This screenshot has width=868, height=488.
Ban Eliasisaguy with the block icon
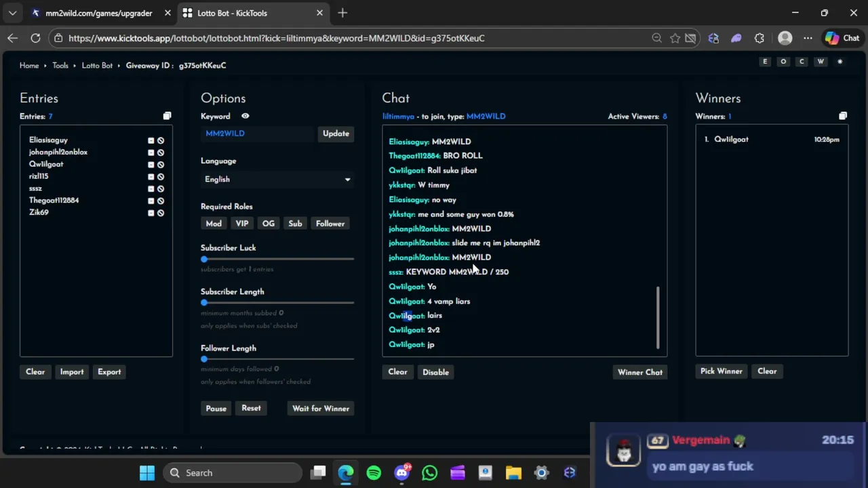click(161, 140)
